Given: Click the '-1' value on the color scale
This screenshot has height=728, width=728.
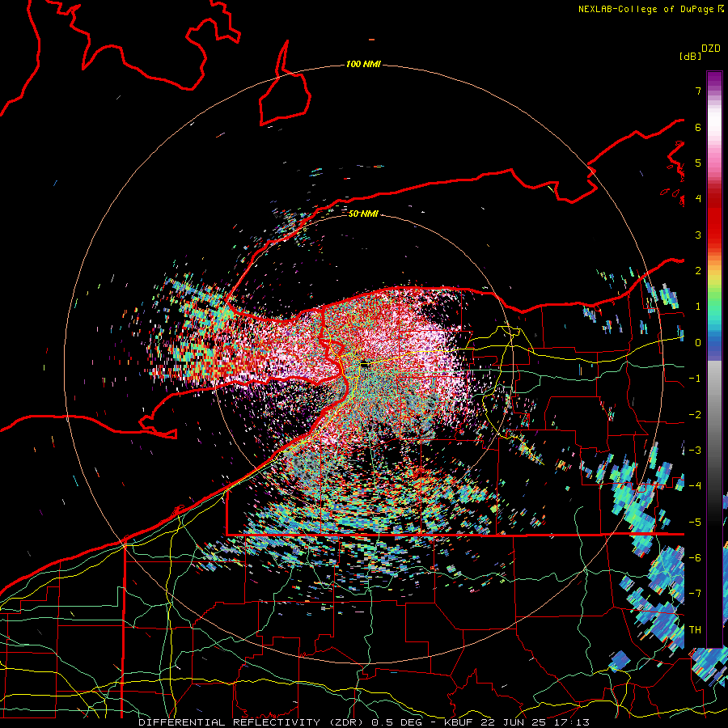Looking at the screenshot, I should 695,379.
